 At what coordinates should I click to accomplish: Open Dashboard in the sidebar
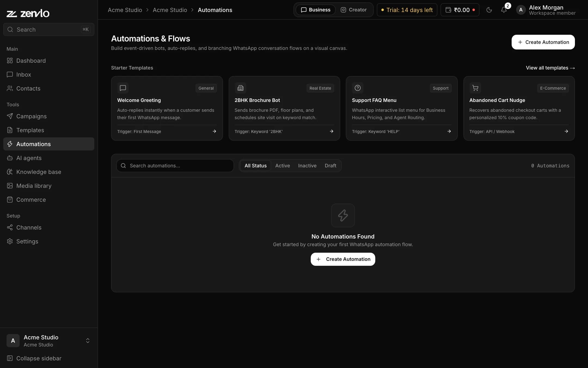(49, 61)
